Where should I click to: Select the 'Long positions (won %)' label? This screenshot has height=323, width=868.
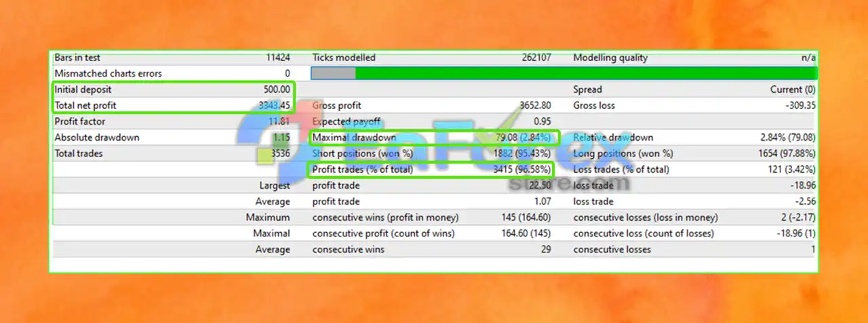(623, 154)
